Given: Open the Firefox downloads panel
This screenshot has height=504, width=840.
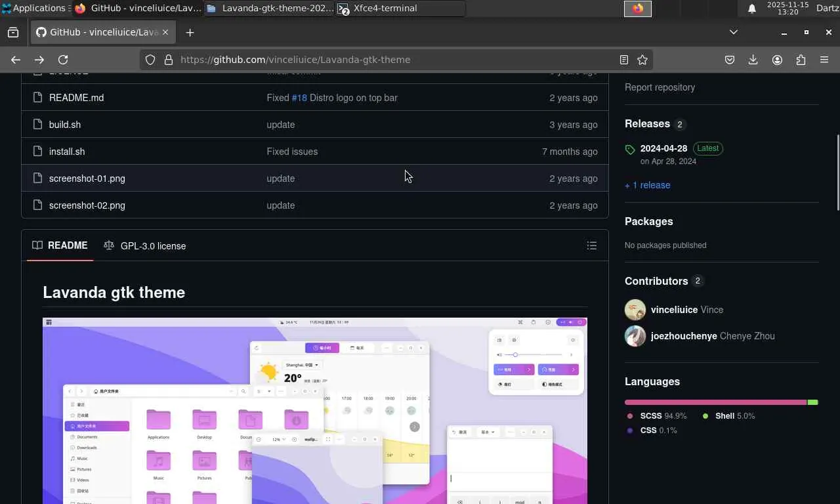Looking at the screenshot, I should tap(753, 60).
